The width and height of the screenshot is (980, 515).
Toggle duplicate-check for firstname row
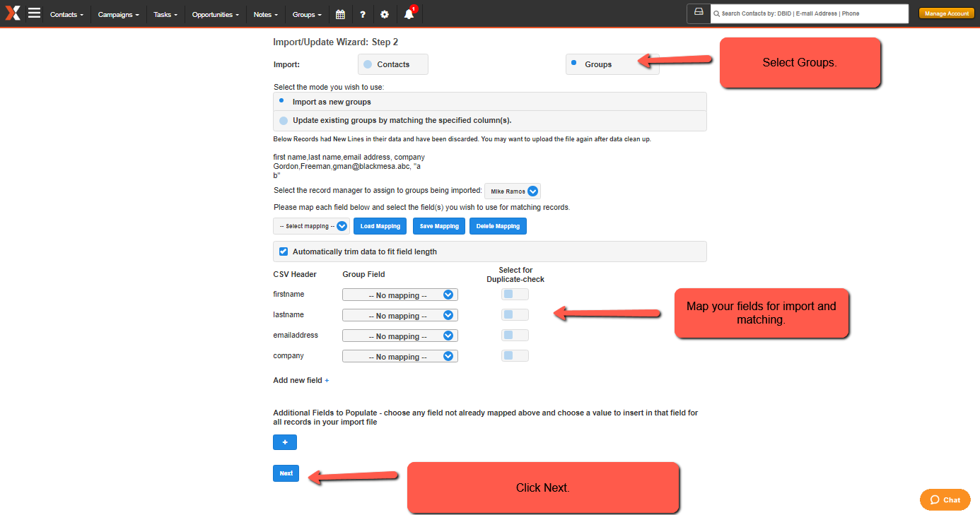(x=515, y=295)
